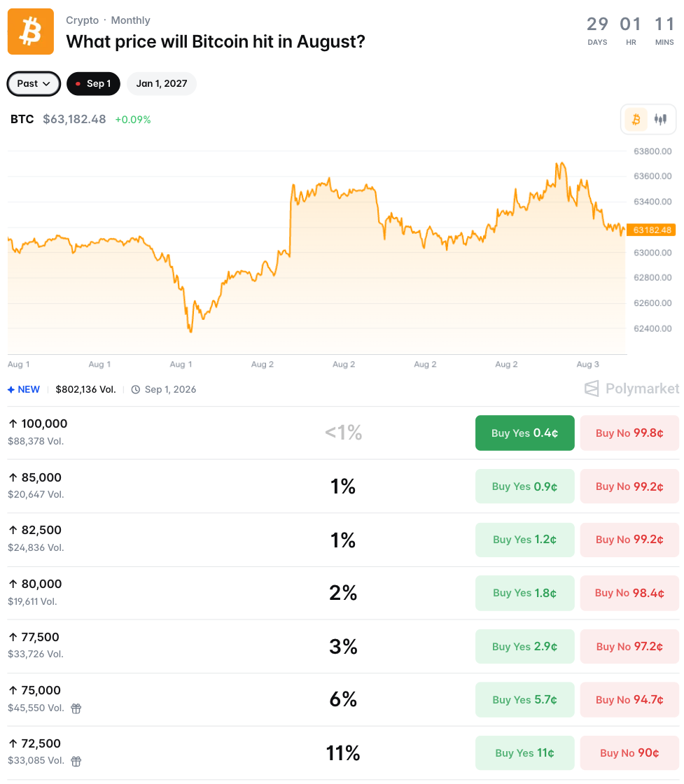This screenshot has height=784, width=684.
Task: Buy Yes at 0.4¢ for 100,000
Action: tap(524, 433)
